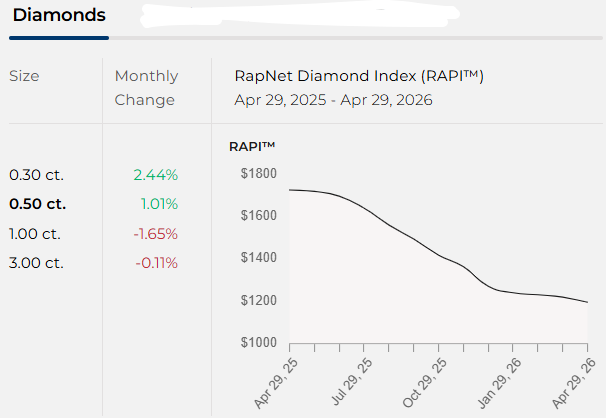Select the 3.00 ct. size row
Viewport: 606px width, 418px height.
(x=37, y=263)
